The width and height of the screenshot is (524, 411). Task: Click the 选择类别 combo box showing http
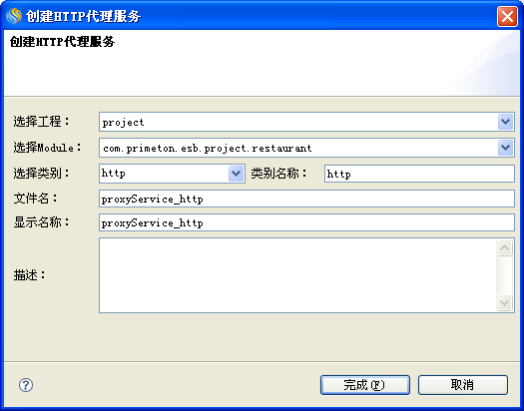click(172, 173)
